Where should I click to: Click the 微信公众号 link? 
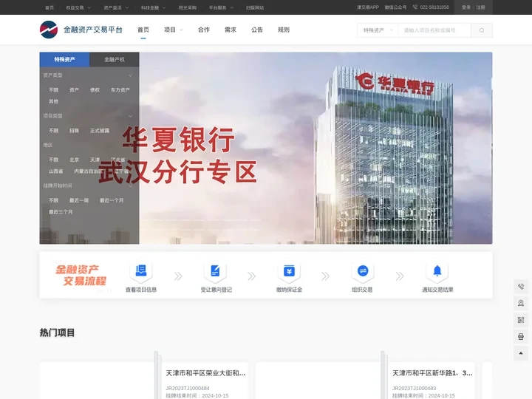(395, 7)
